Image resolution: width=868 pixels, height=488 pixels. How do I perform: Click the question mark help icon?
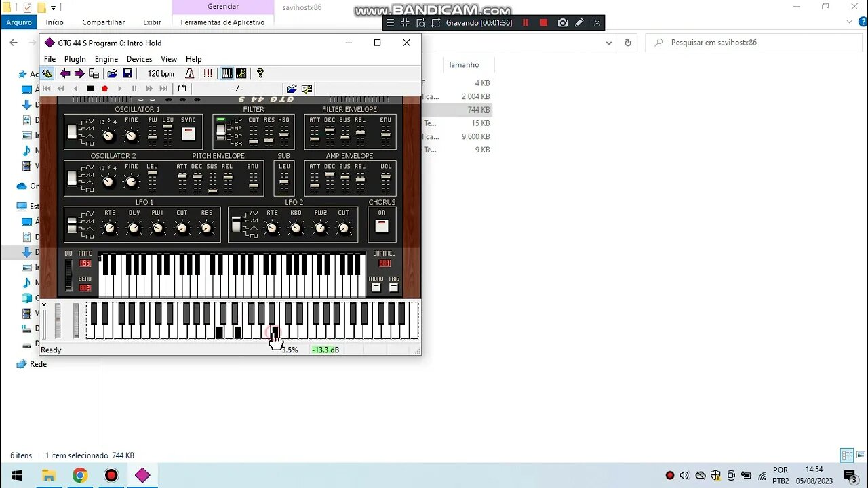point(260,73)
